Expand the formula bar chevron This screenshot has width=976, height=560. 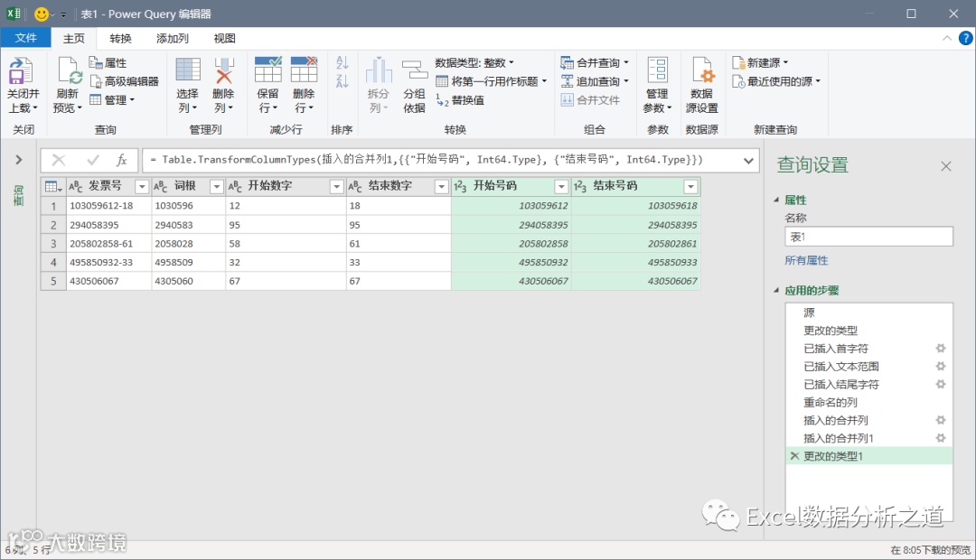[x=748, y=161]
